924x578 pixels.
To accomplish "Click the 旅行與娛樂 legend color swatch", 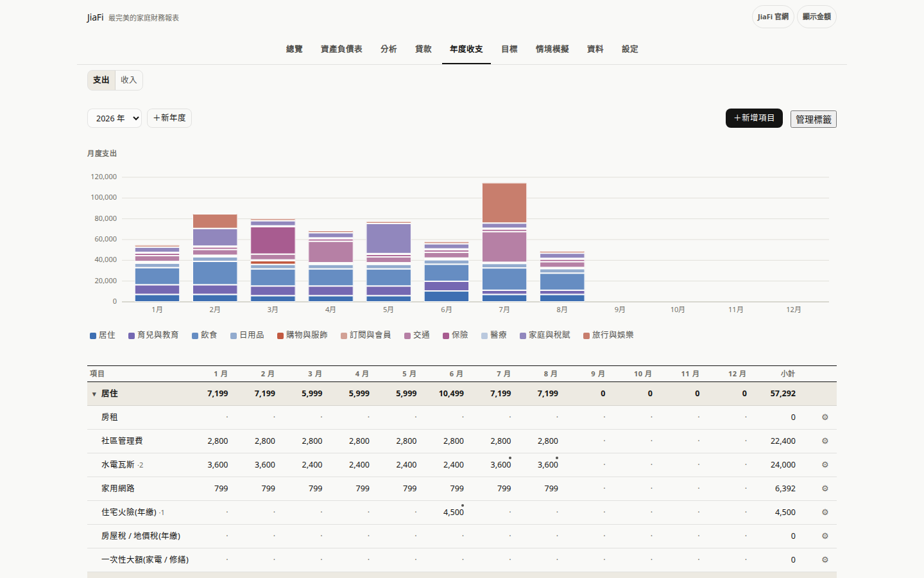I will click(586, 336).
